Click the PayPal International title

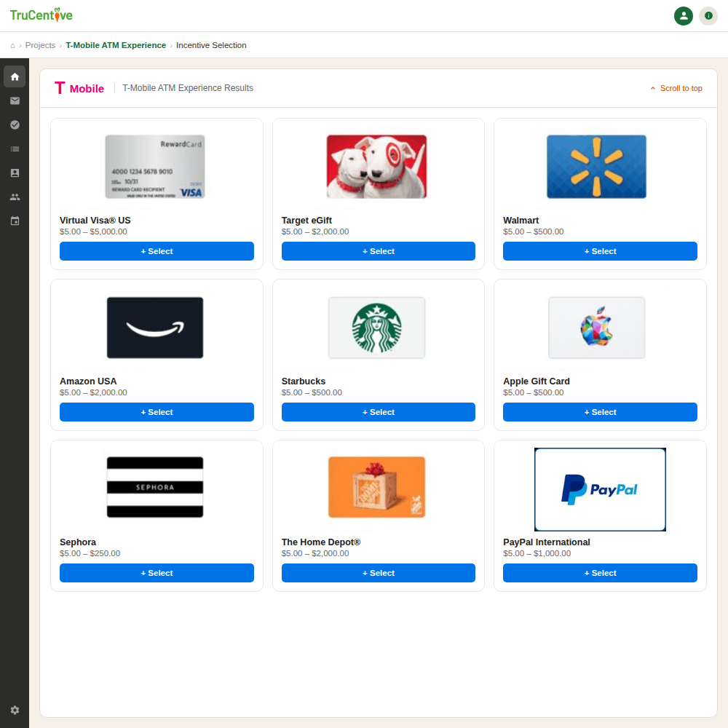(547, 542)
